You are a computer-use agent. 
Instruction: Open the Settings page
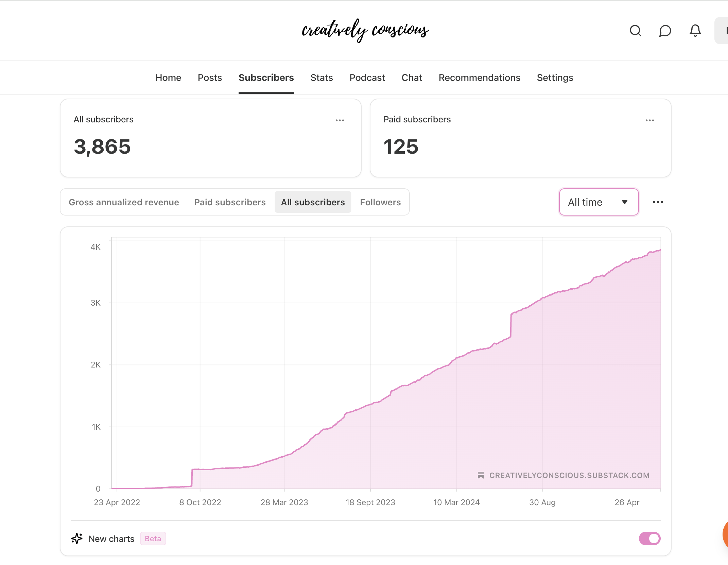555,78
